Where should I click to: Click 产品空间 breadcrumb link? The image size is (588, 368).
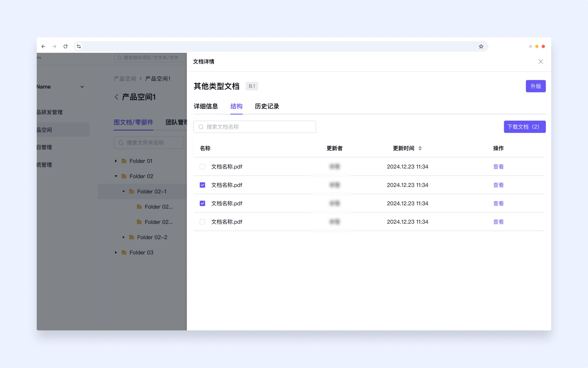tap(125, 79)
